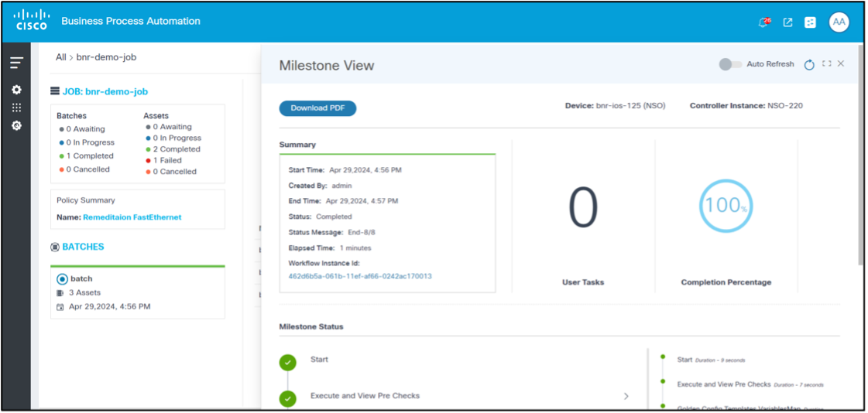This screenshot has height=413, width=868.
Task: Click the top gear icon in left sidebar
Action: click(x=16, y=90)
